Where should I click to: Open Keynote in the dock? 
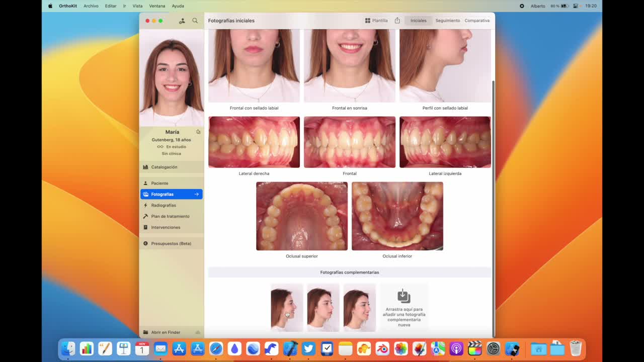coord(124,348)
